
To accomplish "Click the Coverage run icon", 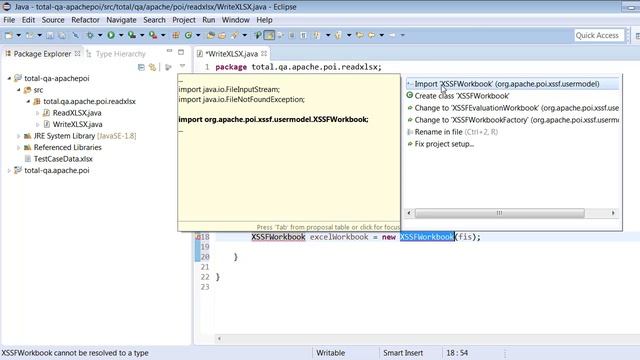I will point(131,36).
